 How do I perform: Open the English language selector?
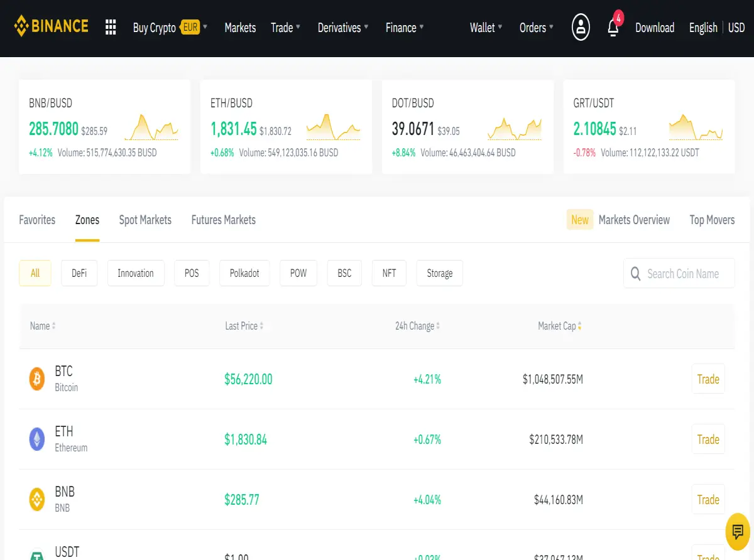click(703, 28)
